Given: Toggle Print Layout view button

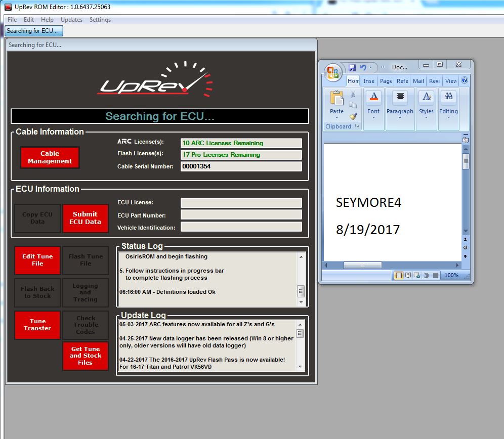Looking at the screenshot, I should (399, 276).
